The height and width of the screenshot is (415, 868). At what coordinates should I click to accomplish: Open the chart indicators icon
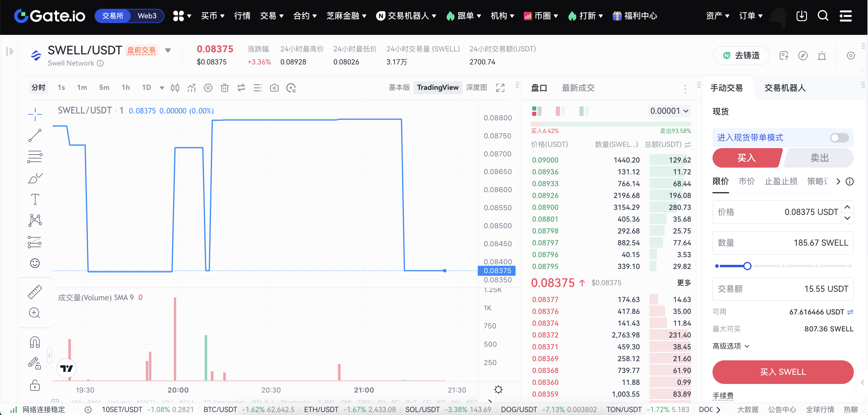coord(191,88)
